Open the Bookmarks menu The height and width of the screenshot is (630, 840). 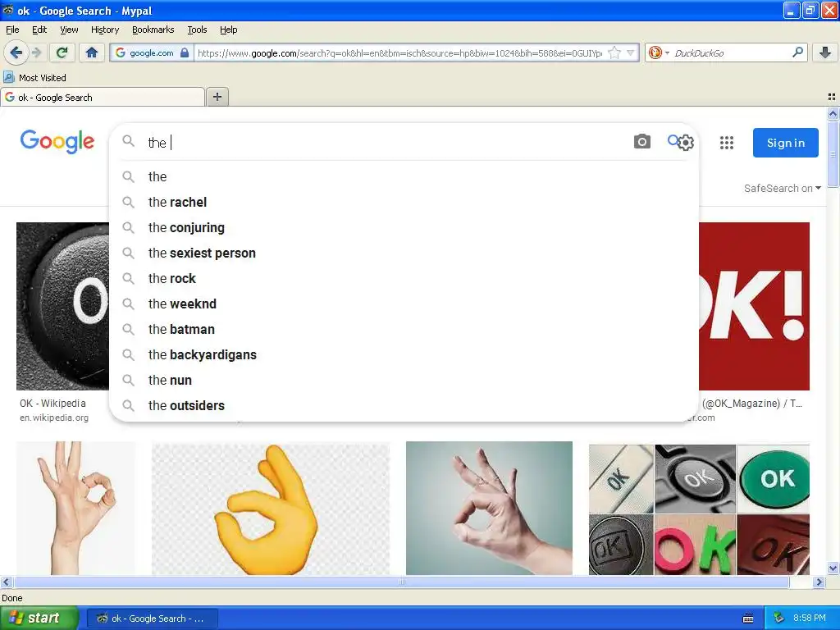click(x=153, y=30)
